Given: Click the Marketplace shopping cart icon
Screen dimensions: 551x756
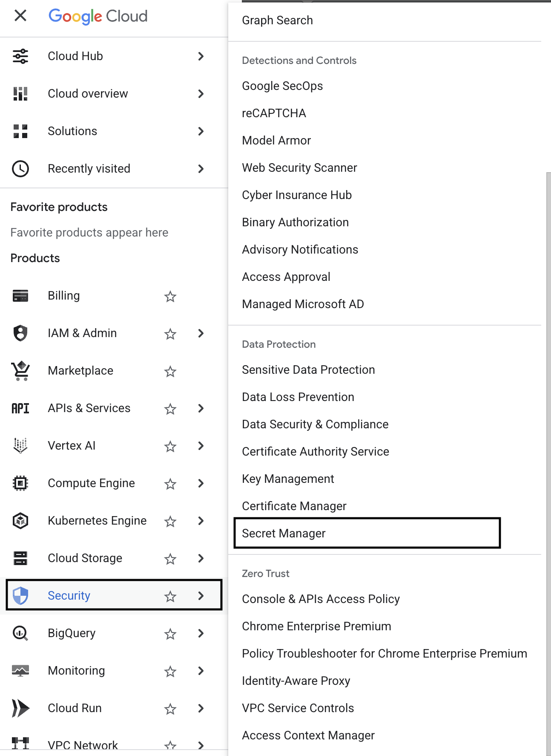Looking at the screenshot, I should [20, 371].
